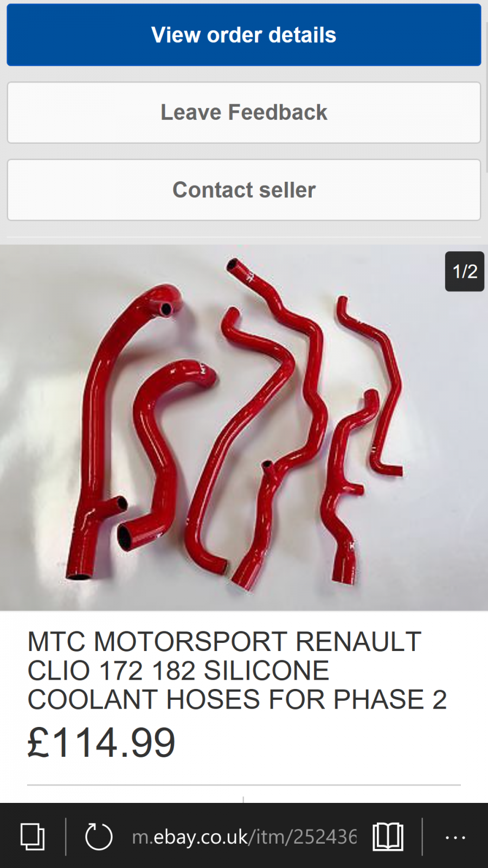Screen dimensions: 488x868
Task: Tap the short branched hose beside rightmost hose
Action: click(347, 488)
